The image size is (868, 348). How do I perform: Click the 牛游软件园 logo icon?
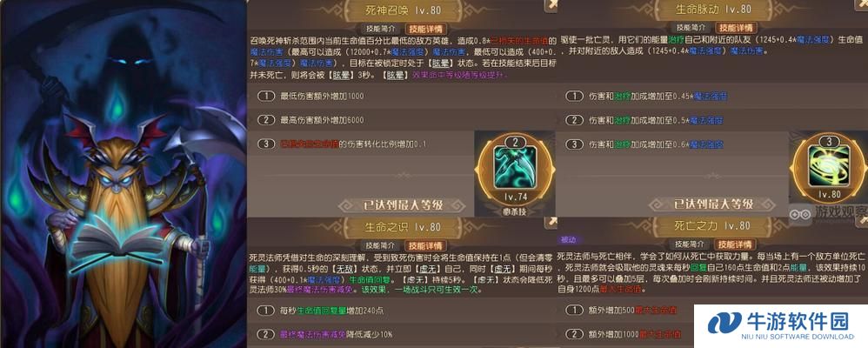tap(724, 323)
